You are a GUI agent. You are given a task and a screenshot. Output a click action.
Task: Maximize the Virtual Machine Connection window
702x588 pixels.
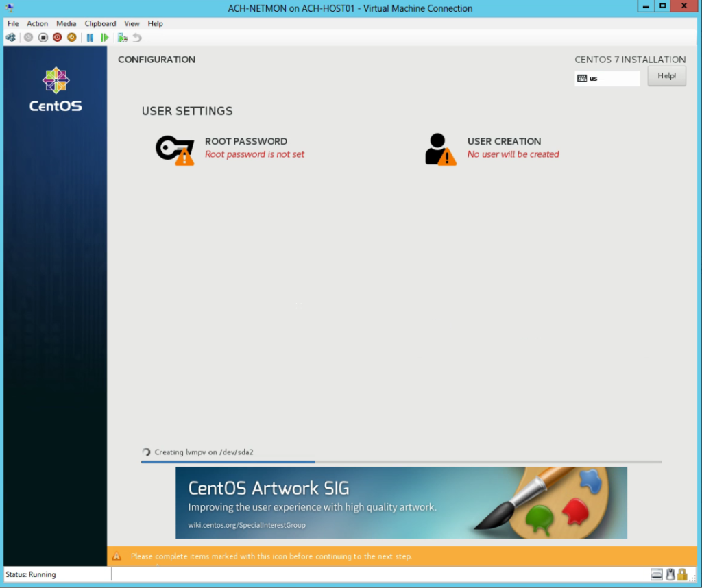(663, 6)
